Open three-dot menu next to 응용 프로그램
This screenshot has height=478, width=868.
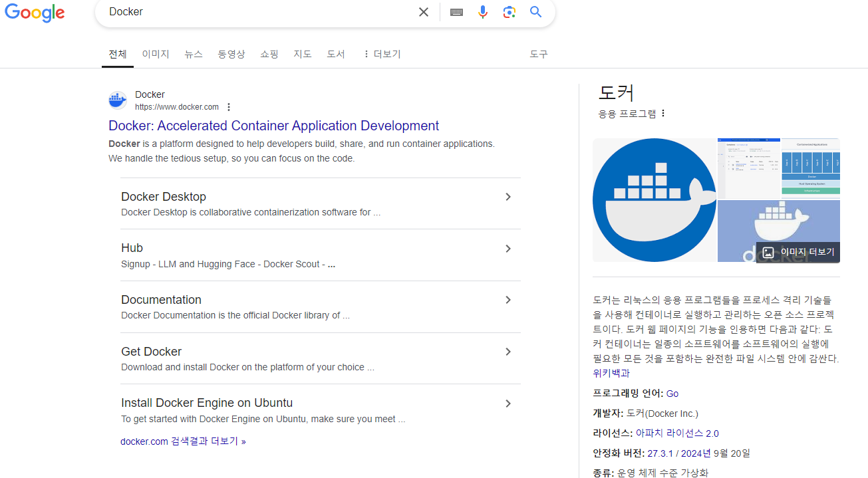click(662, 113)
